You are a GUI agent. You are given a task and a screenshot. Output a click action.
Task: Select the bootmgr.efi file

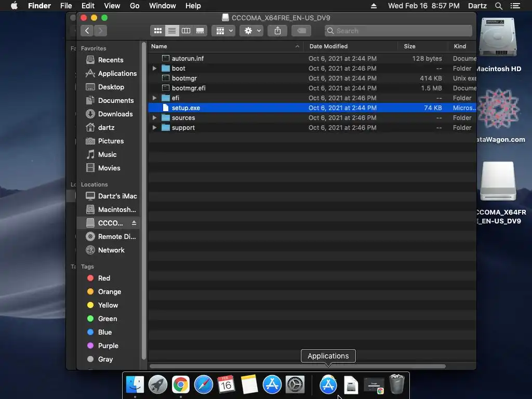pyautogui.click(x=312, y=88)
